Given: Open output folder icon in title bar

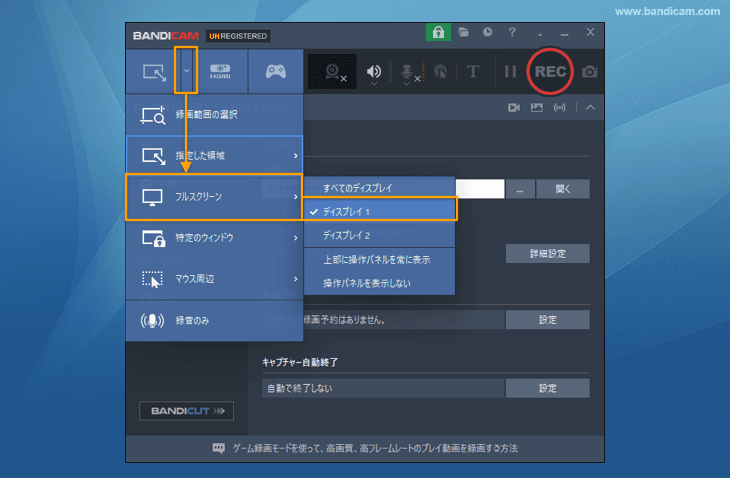Looking at the screenshot, I should [463, 32].
